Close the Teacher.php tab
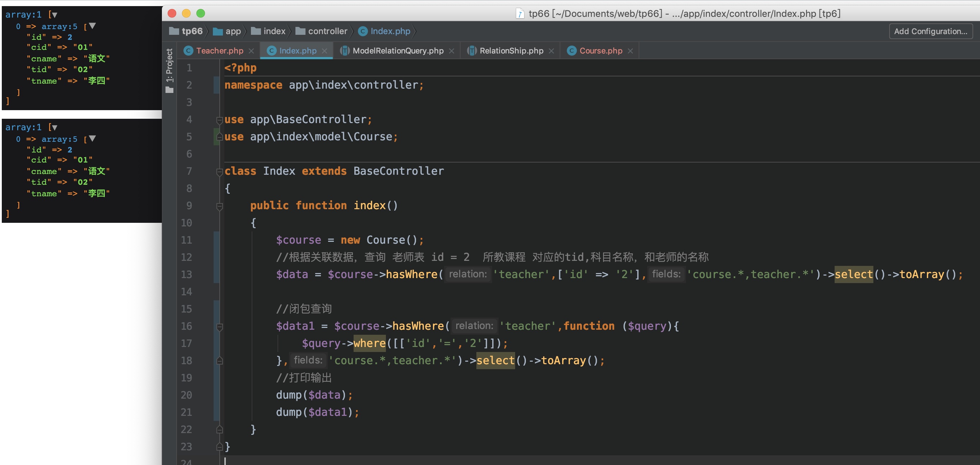 coord(251,51)
